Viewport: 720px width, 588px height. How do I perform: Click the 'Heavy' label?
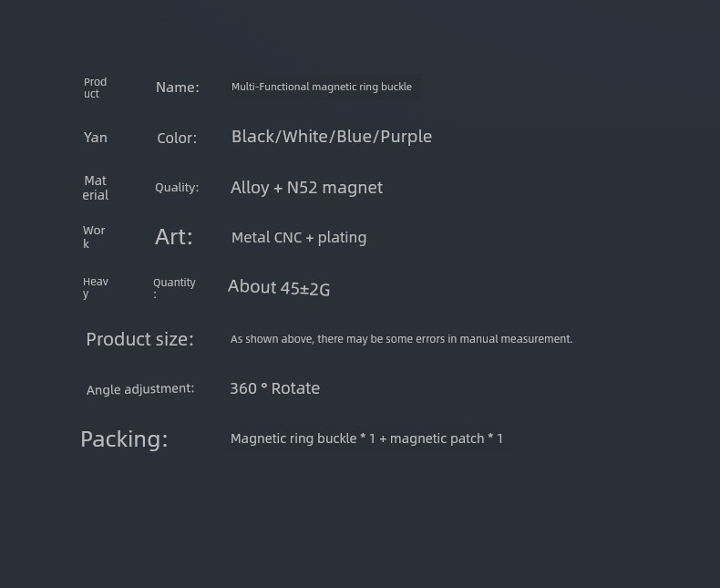click(x=95, y=287)
